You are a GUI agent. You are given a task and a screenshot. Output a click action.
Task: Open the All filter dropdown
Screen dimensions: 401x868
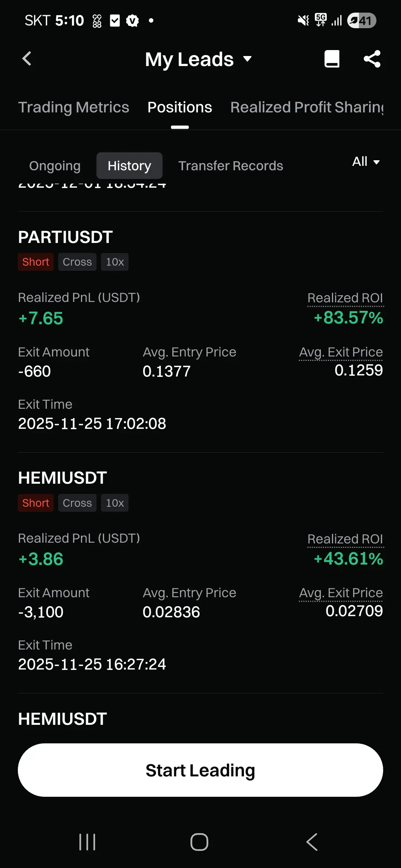(x=366, y=162)
